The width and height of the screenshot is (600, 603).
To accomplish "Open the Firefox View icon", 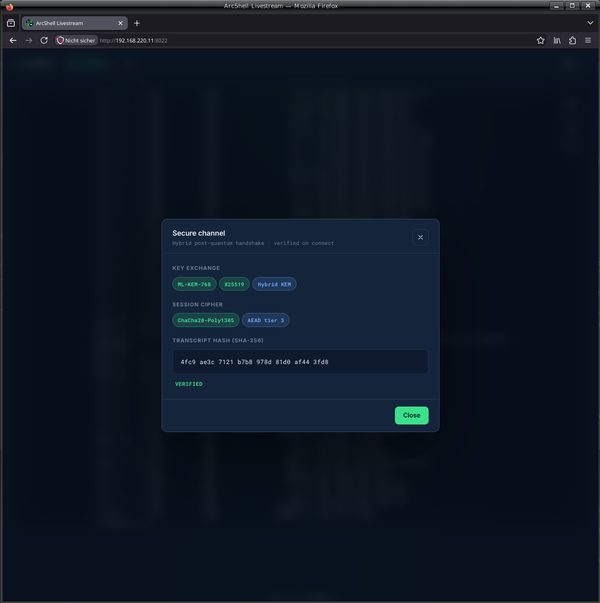I will coord(11,23).
